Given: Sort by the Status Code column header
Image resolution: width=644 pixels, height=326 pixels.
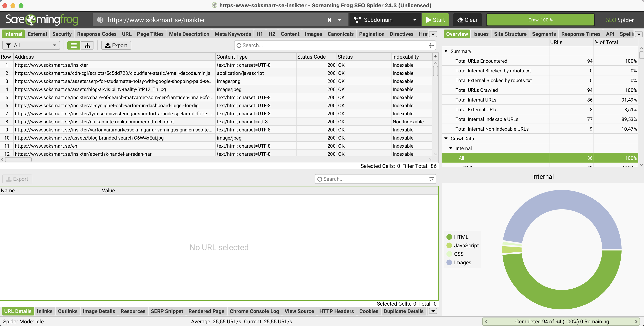Looking at the screenshot, I should pyautogui.click(x=316, y=57).
